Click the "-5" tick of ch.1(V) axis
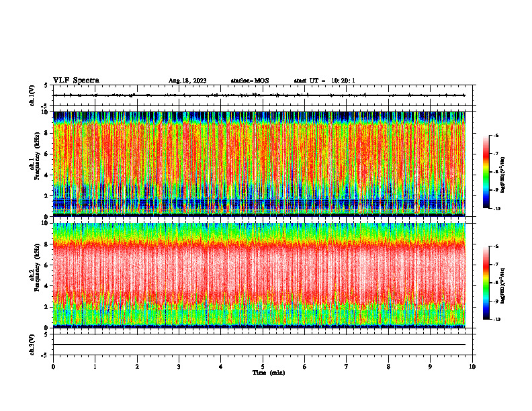This screenshot has height=411, width=532. [x=45, y=106]
